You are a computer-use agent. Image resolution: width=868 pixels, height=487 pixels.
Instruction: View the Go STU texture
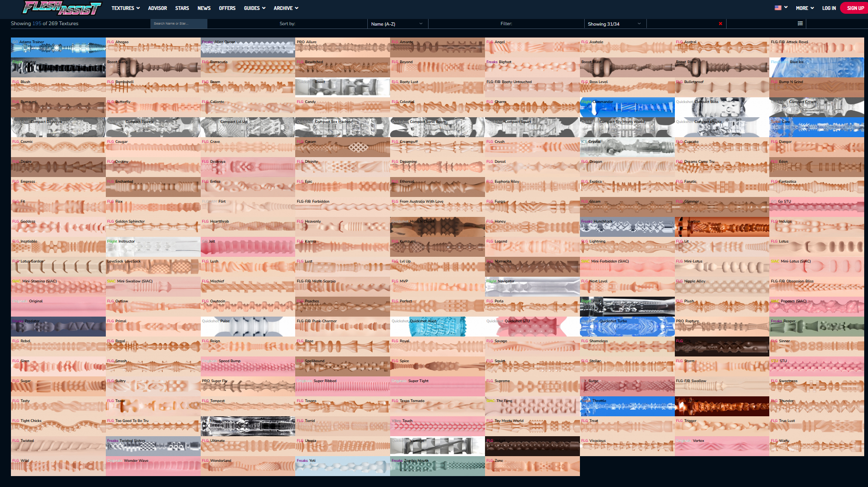click(x=817, y=207)
